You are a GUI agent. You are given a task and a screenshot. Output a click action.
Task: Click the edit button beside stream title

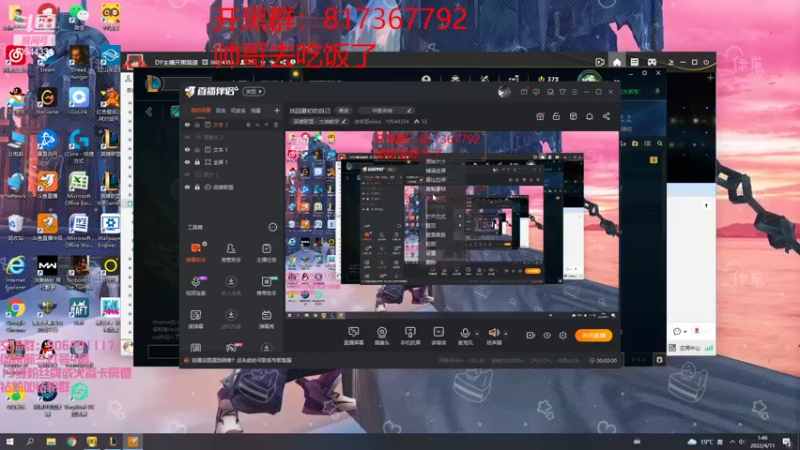[344, 110]
